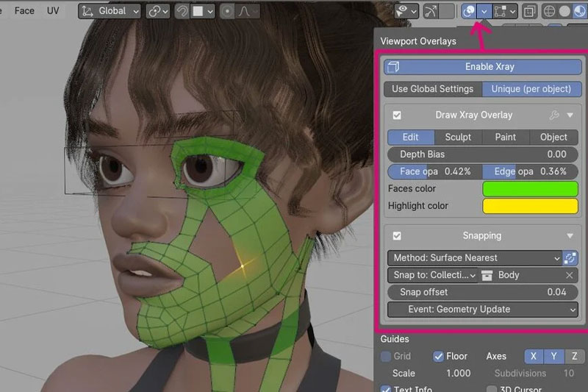This screenshot has height=392, width=588.
Task: Click the Snap offset value field
Action: point(483,292)
